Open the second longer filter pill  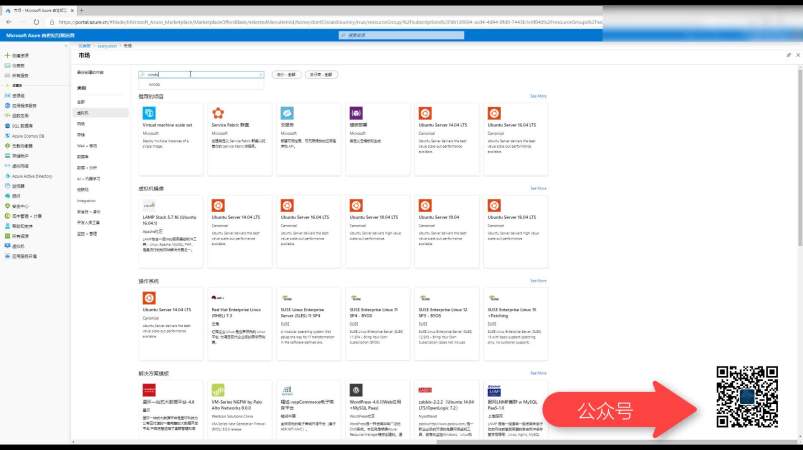[321, 75]
